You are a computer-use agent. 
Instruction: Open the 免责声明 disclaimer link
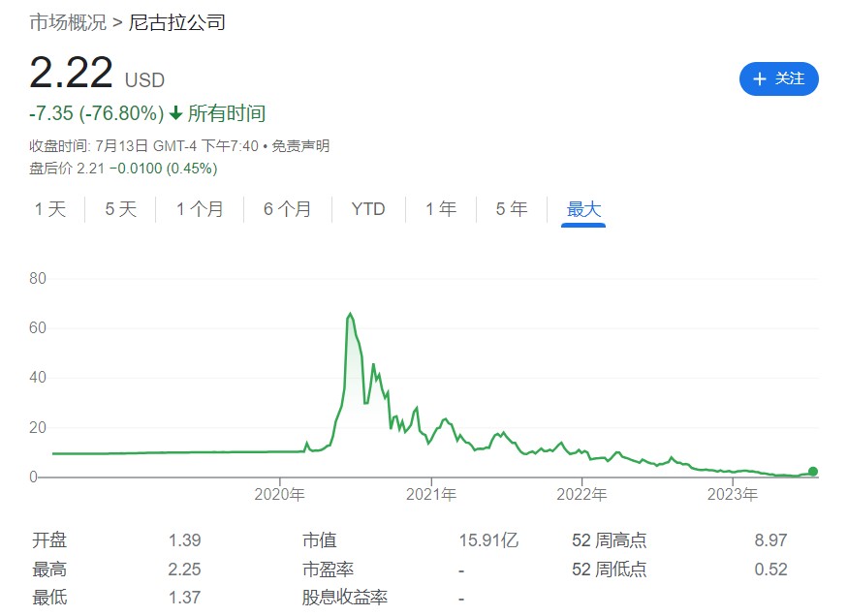point(300,146)
